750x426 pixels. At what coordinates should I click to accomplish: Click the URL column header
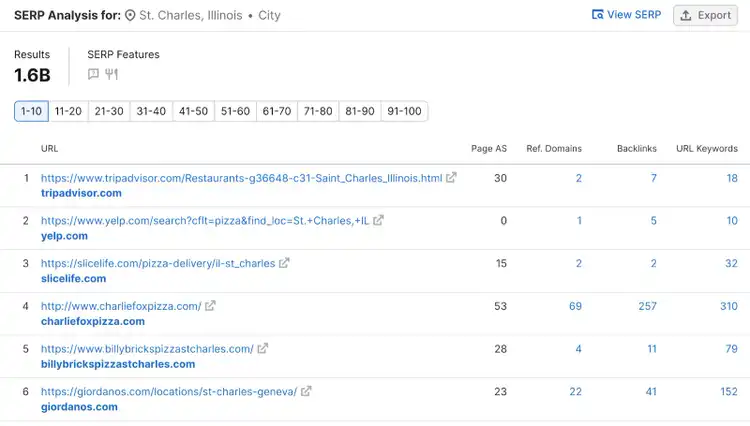tap(49, 149)
